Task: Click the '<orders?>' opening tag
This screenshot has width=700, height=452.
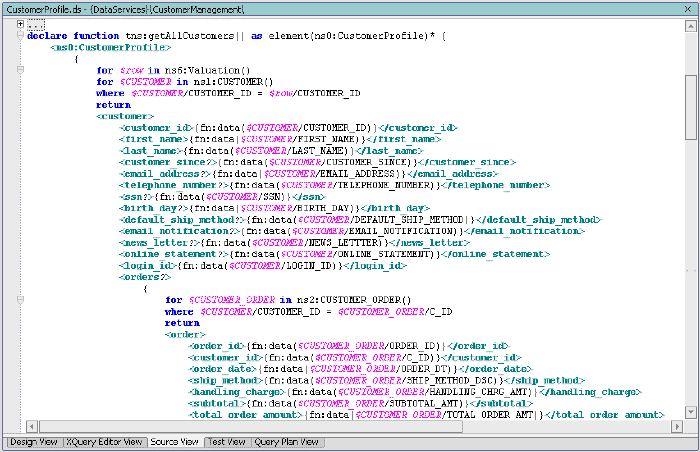Action: (145, 277)
